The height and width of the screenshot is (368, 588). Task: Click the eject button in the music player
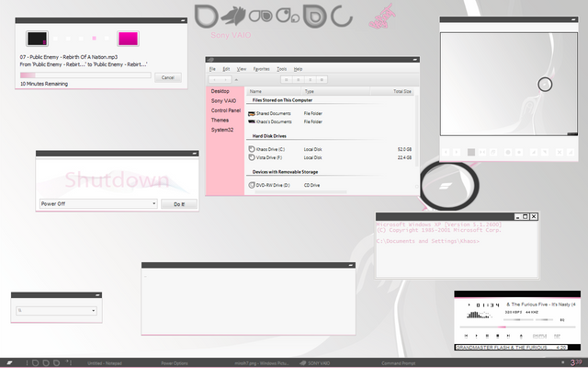click(x=521, y=336)
